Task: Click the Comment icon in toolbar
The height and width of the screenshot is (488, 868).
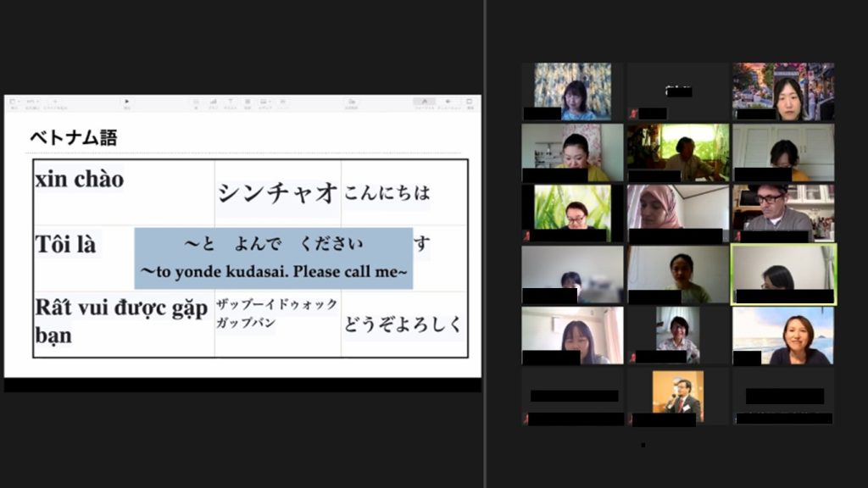Action: point(283,103)
